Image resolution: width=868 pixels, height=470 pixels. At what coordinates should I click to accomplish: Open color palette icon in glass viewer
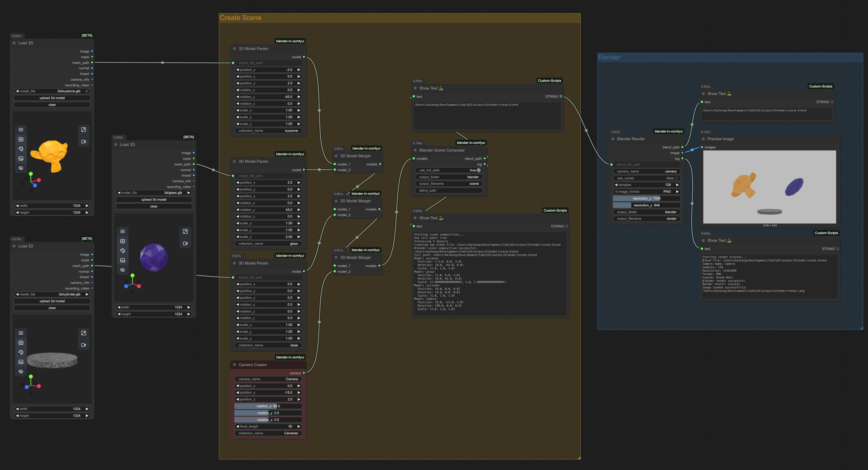click(x=123, y=251)
